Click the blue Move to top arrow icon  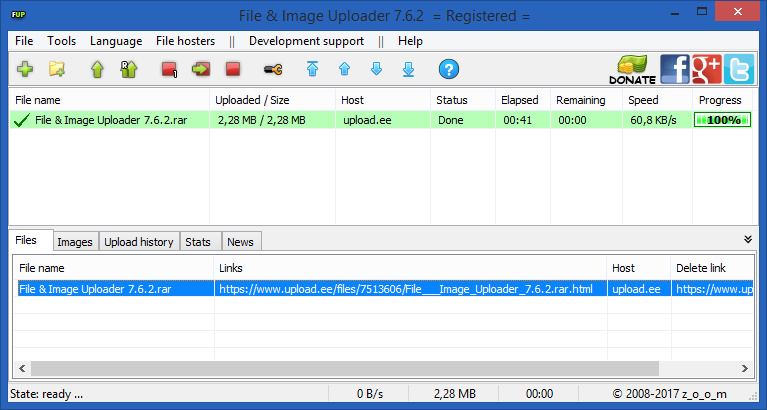[313, 69]
